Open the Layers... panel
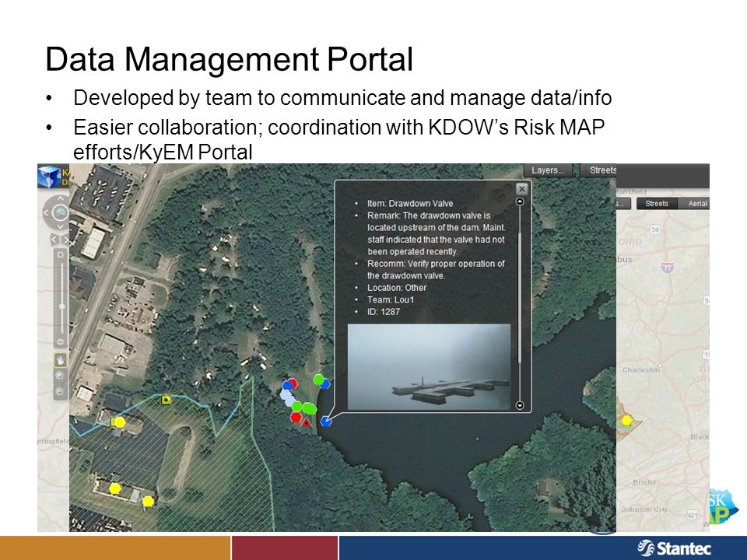Viewport: 747px width, 560px height. tap(547, 170)
